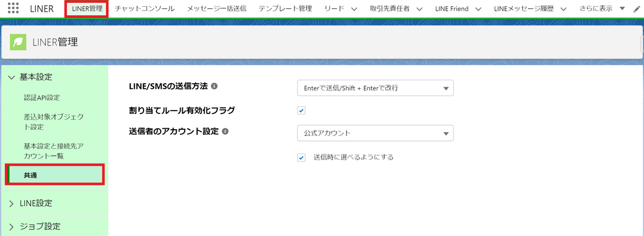
Task: Open the App Launcher dots grid
Action: point(13,8)
